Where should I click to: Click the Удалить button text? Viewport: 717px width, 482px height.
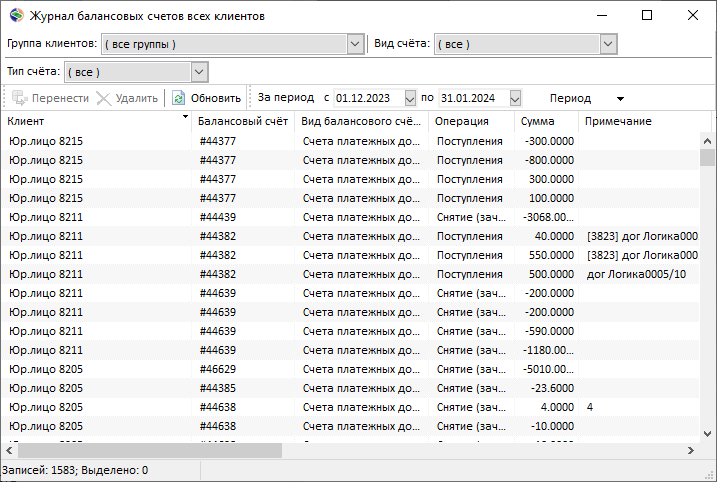coord(137,98)
